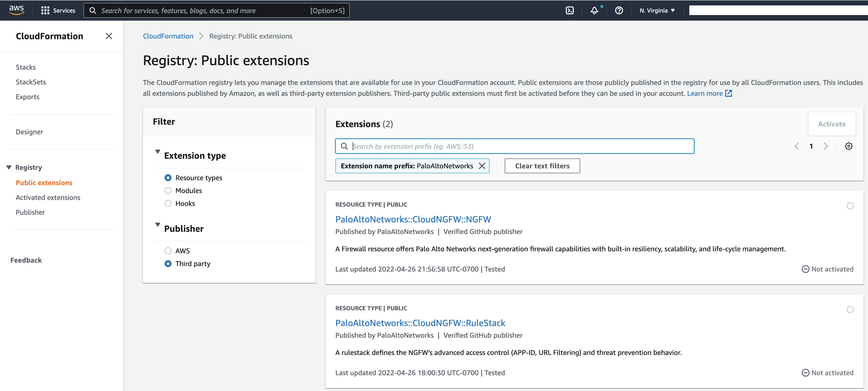The width and height of the screenshot is (868, 391).
Task: Select the CloudNGFW::NGFW extension radio
Action: click(850, 206)
